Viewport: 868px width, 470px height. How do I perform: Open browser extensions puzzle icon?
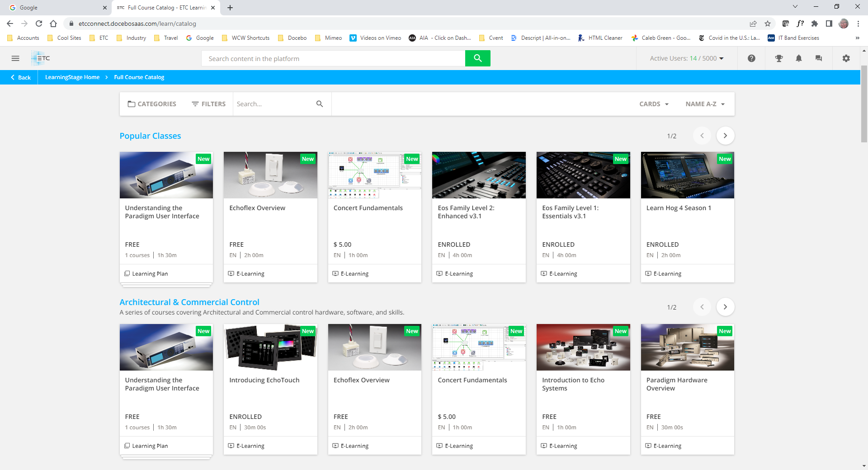(x=815, y=23)
